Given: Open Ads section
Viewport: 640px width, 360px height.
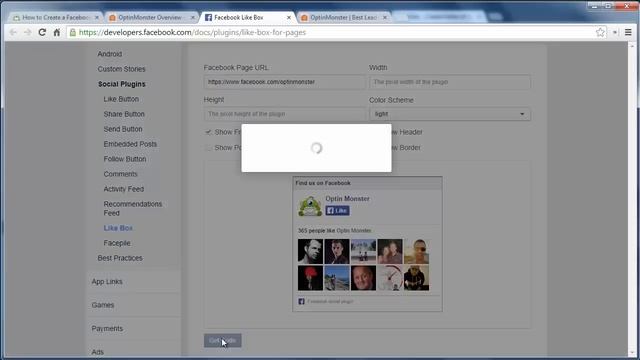Looking at the screenshot, I should (98, 352).
